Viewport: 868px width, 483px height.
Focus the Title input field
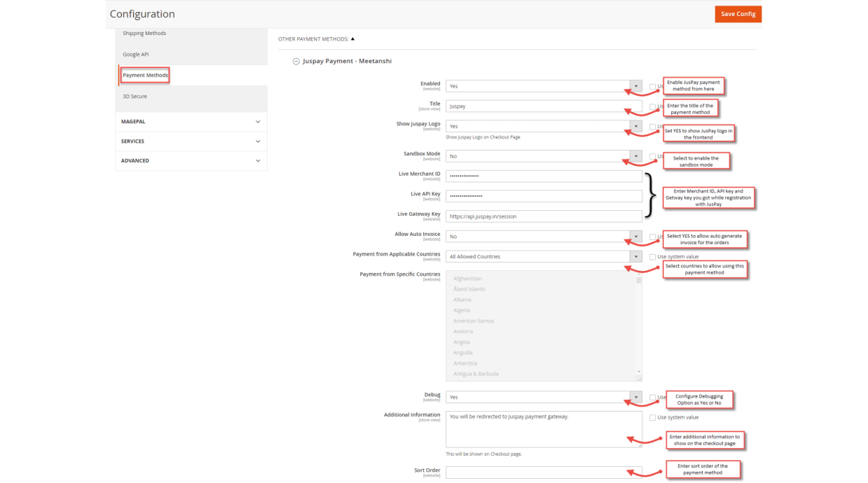(544, 106)
